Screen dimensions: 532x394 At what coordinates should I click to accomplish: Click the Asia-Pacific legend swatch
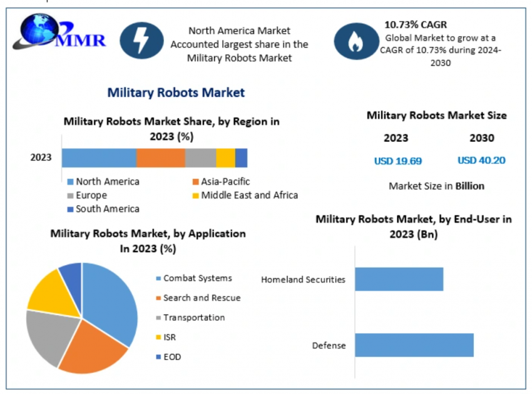click(195, 182)
